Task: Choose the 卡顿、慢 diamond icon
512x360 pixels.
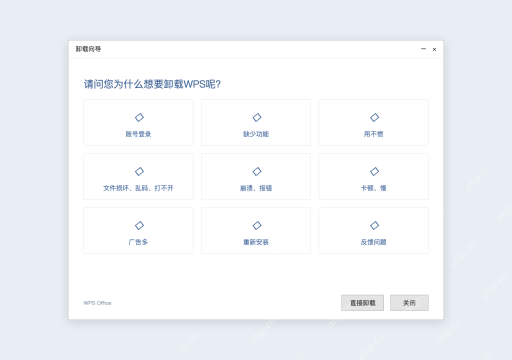Action: 374,171
